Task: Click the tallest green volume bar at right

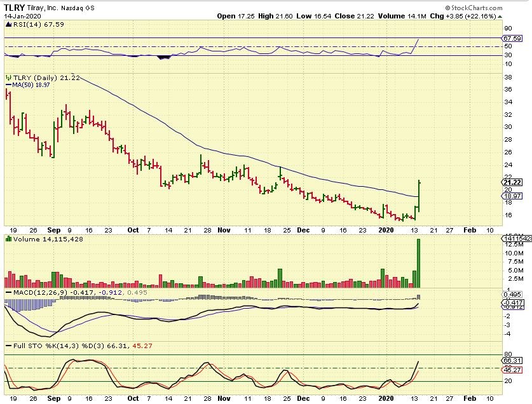Action: click(419, 263)
